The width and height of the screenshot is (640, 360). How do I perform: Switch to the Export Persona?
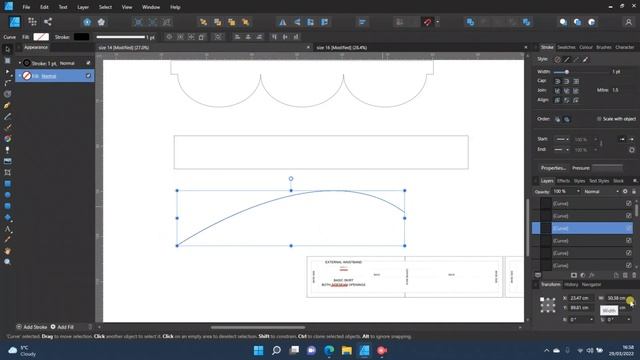pyautogui.click(x=48, y=22)
